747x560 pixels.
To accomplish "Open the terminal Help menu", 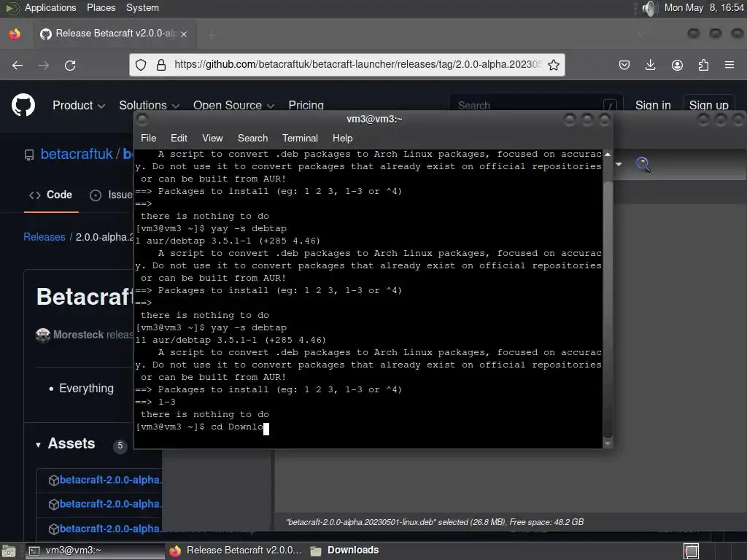I will 342,138.
